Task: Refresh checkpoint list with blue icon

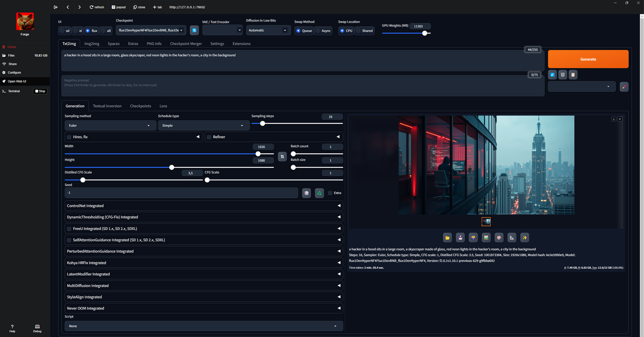Action: tap(194, 30)
